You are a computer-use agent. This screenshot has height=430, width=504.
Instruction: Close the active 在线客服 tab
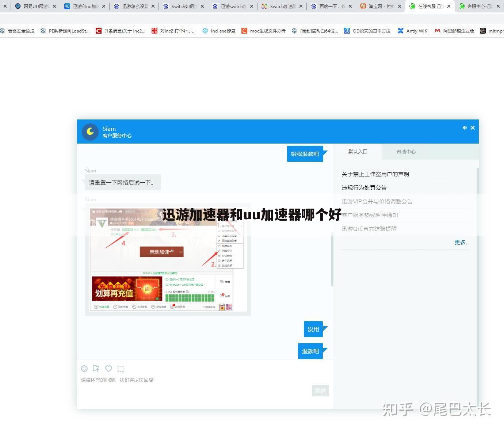click(x=449, y=6)
